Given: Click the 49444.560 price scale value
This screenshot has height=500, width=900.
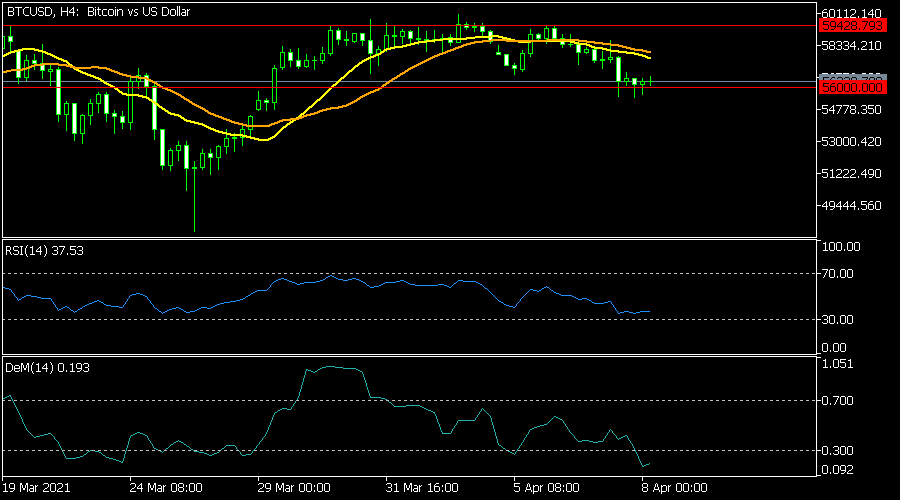Looking at the screenshot, I should (851, 206).
